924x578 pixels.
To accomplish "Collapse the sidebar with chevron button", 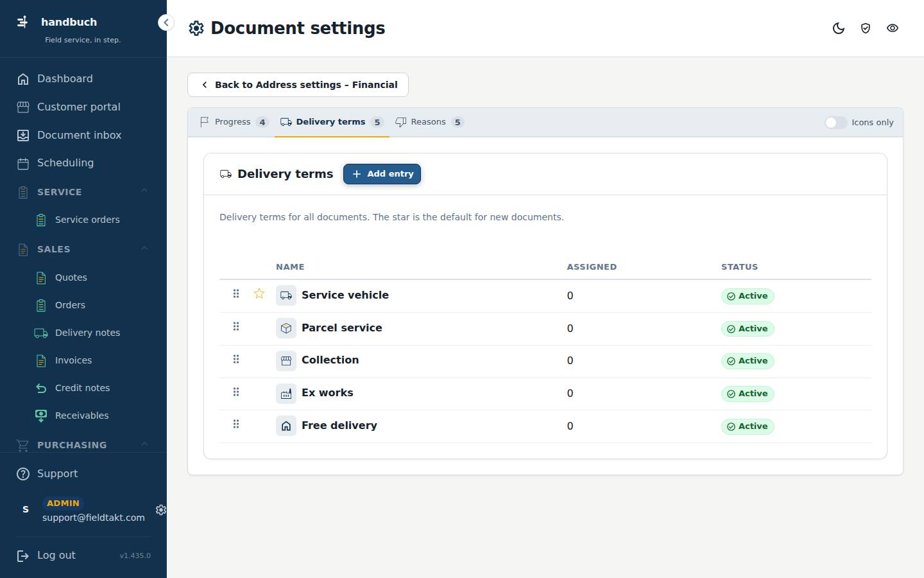I will point(166,22).
